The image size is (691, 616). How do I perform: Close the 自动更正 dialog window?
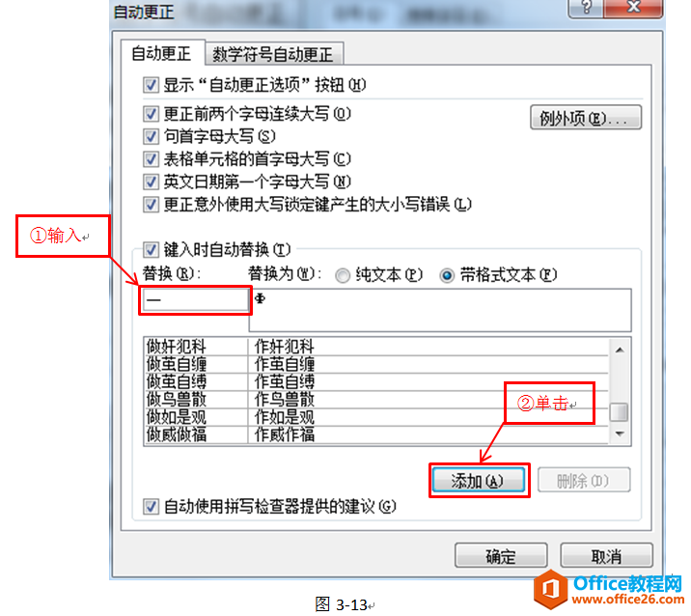(x=633, y=8)
